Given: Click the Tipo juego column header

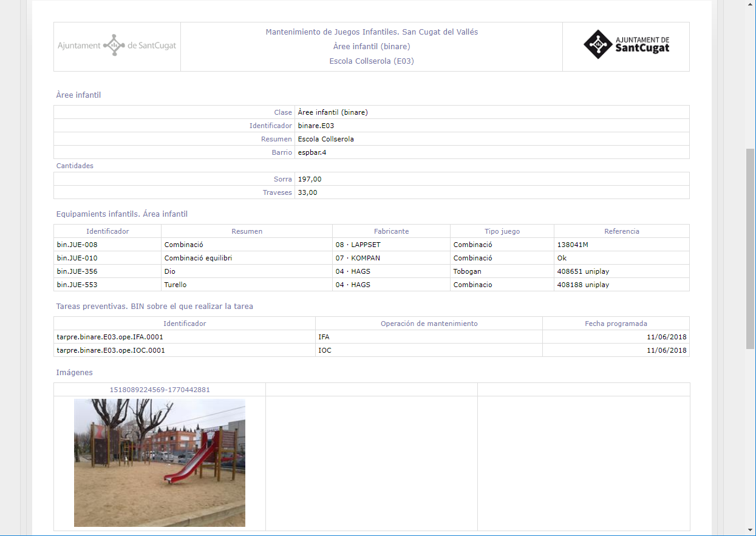Looking at the screenshot, I should pos(502,231).
